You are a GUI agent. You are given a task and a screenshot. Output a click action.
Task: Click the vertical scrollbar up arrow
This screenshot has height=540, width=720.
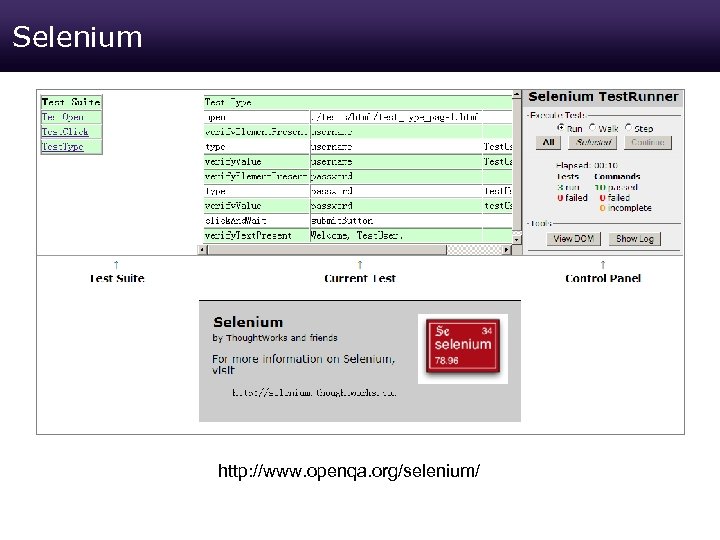(517, 95)
